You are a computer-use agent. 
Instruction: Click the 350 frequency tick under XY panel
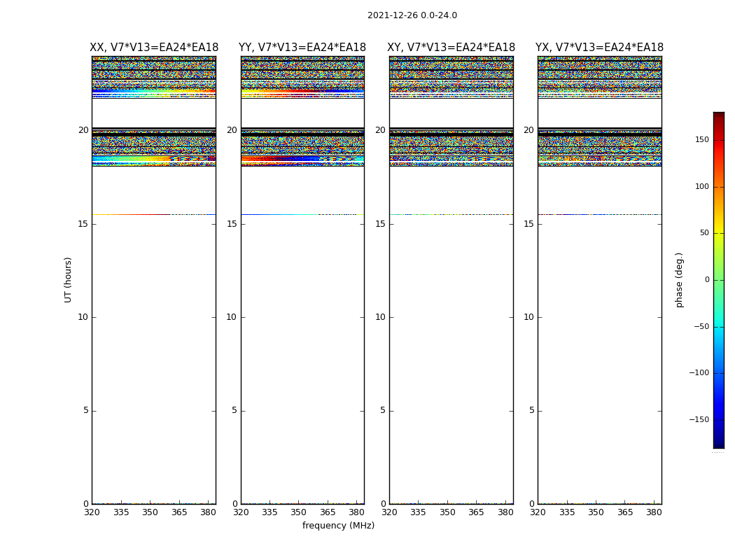click(447, 512)
